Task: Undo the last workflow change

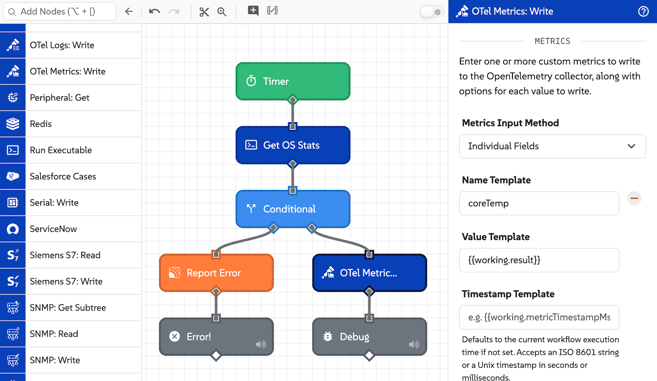Action: 154,11
